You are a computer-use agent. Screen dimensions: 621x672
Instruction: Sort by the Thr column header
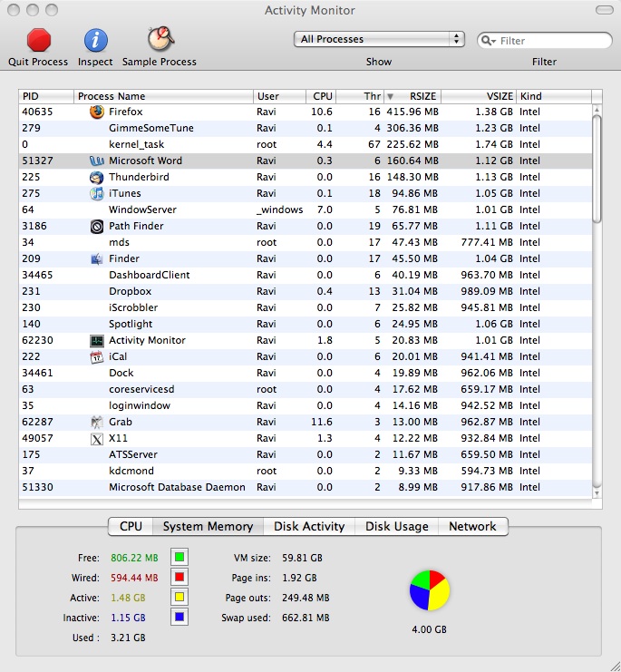(x=360, y=96)
